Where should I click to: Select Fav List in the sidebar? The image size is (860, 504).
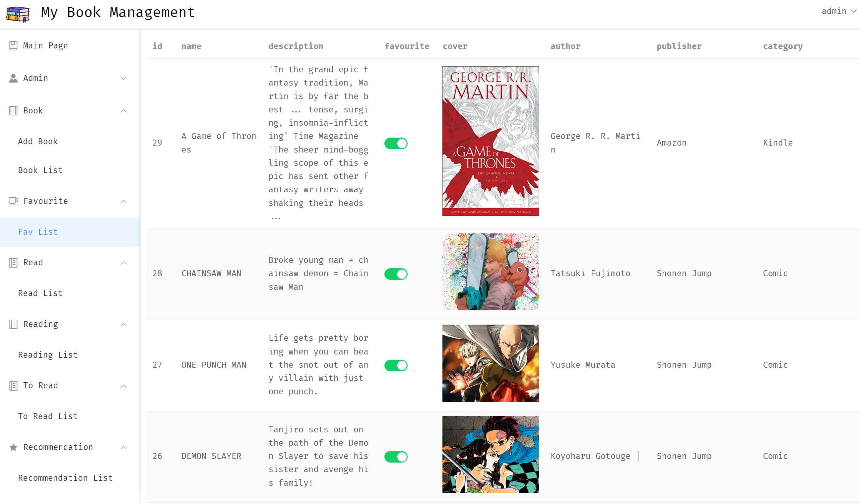tap(38, 232)
